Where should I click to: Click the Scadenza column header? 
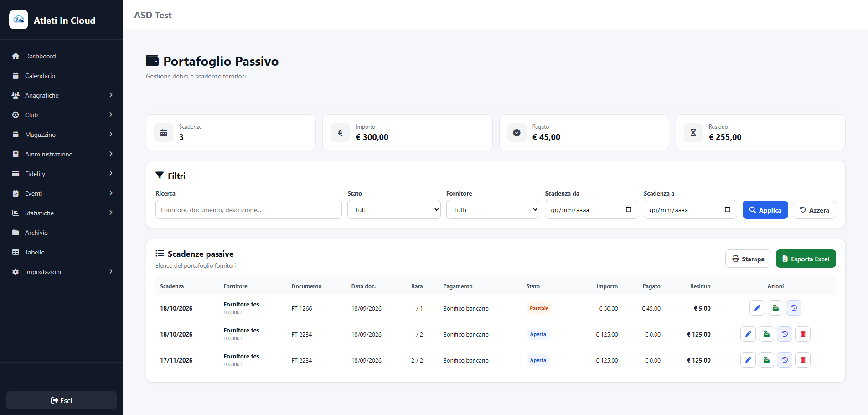(x=172, y=286)
